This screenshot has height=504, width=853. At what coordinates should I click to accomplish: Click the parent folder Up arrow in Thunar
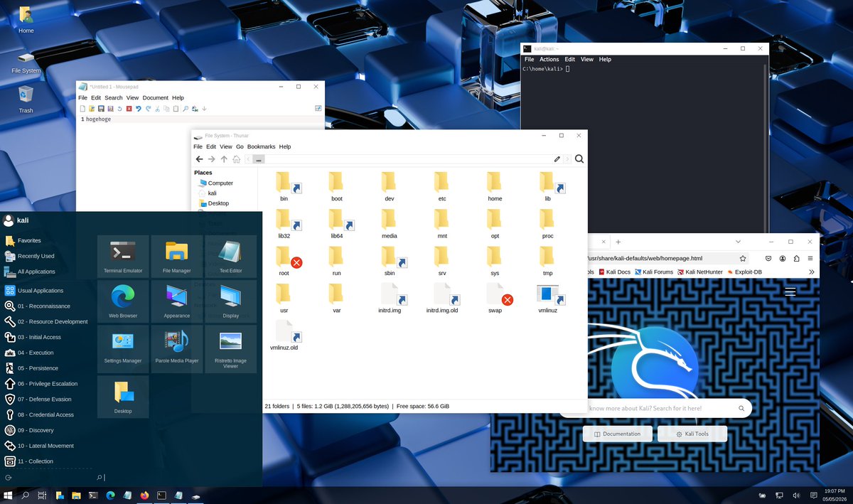pos(224,159)
